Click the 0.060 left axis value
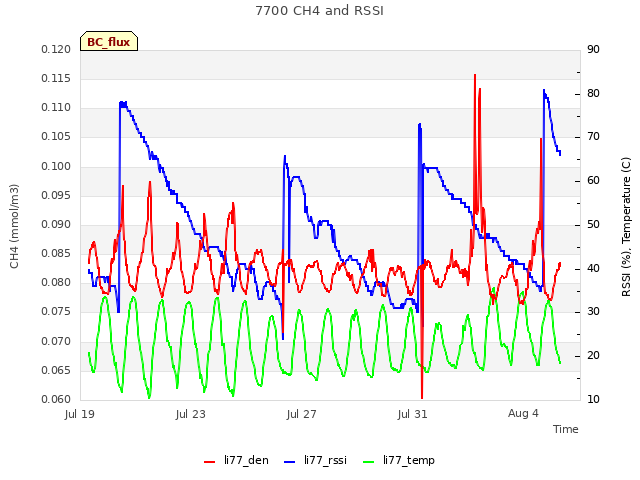 (x=56, y=399)
